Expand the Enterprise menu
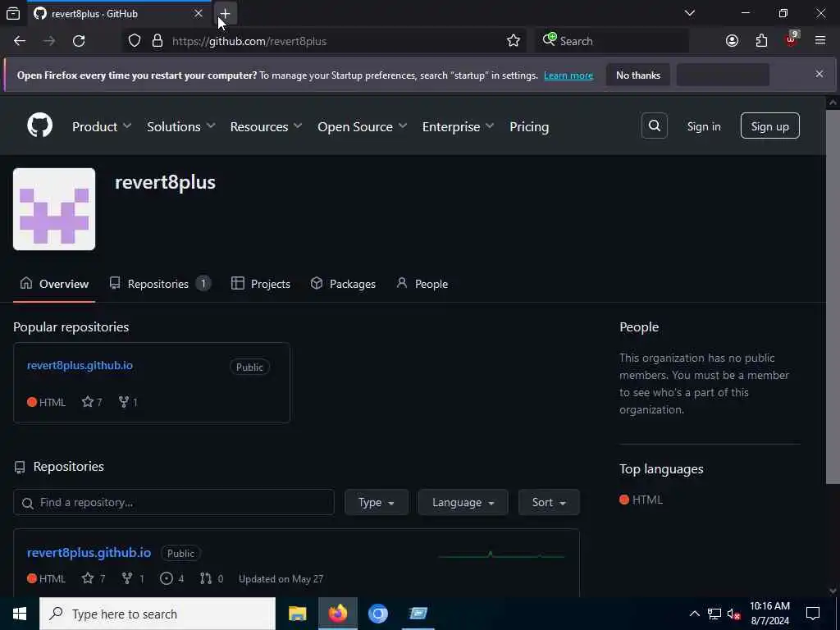 [458, 126]
